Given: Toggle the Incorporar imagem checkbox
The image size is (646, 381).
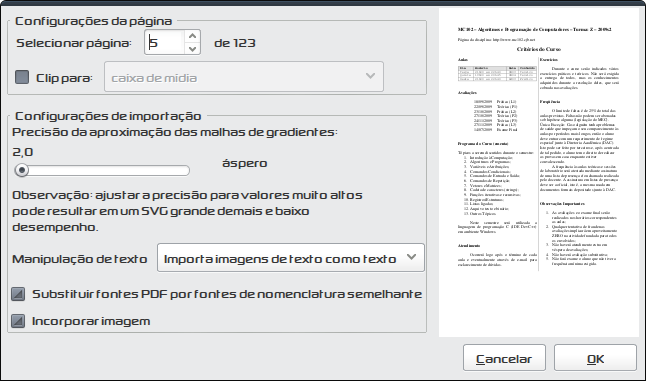Looking at the screenshot, I should (18, 321).
